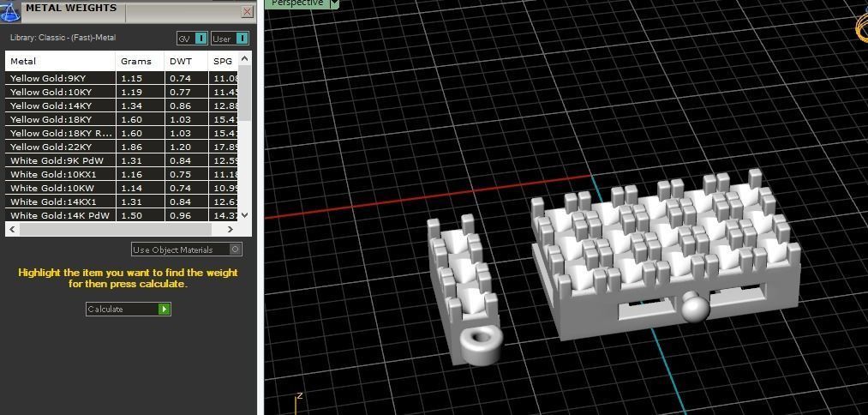The image size is (868, 415).
Task: Click the metal table's horizontal scrollbar thumb
Action: 115,229
